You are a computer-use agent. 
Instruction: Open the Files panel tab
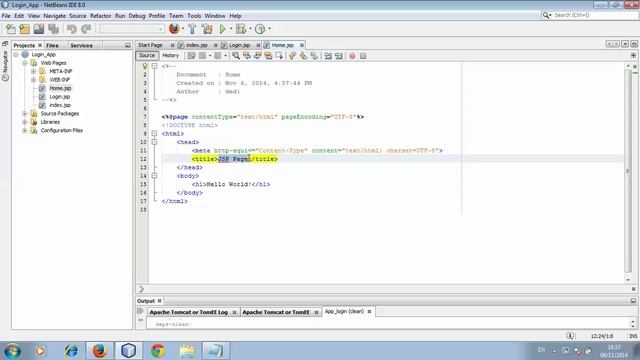(52, 45)
